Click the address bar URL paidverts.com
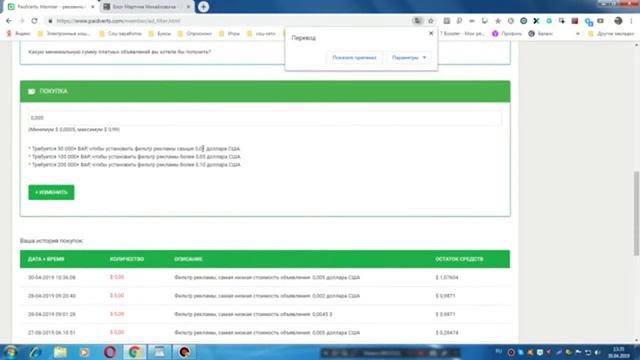 point(118,21)
